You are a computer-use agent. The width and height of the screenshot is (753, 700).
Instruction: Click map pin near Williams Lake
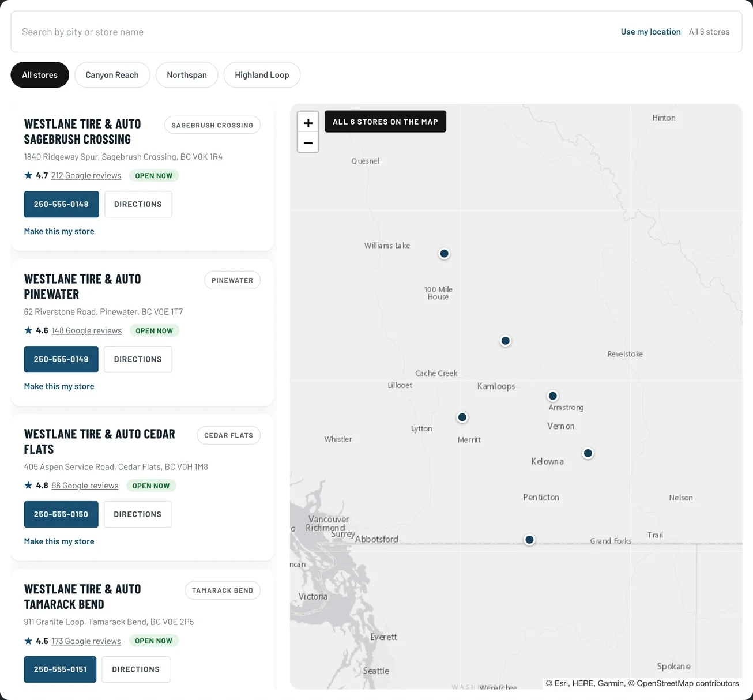pos(444,254)
